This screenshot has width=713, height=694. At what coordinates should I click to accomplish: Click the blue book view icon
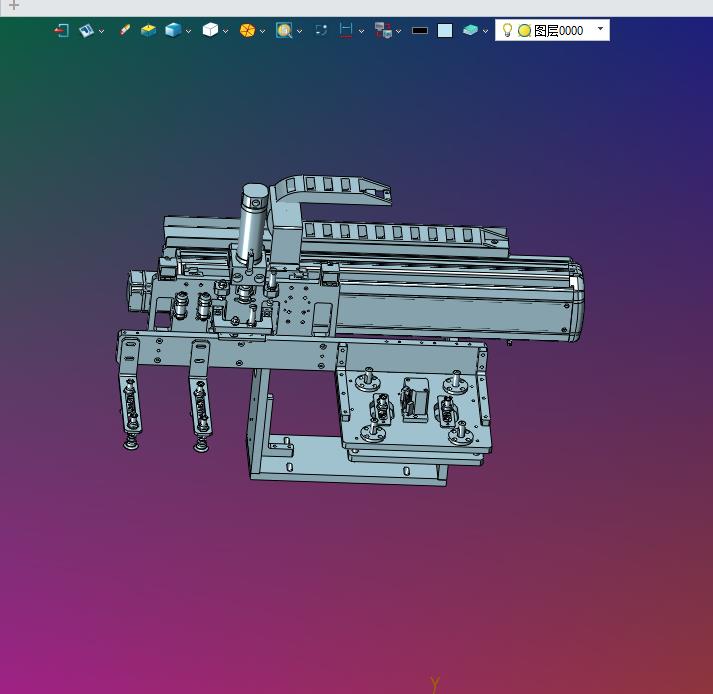tap(87, 30)
